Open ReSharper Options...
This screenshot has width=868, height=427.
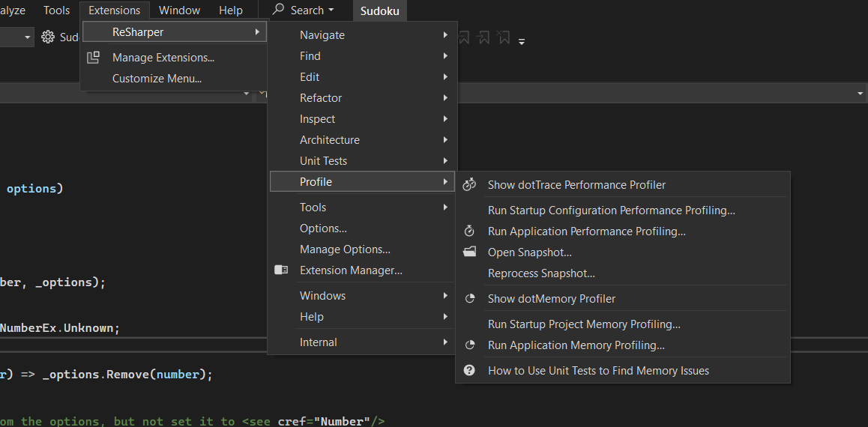[363, 228]
